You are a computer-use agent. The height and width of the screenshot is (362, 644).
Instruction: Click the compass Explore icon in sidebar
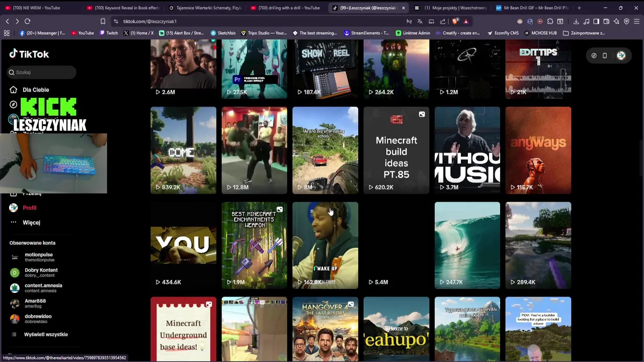click(x=14, y=105)
